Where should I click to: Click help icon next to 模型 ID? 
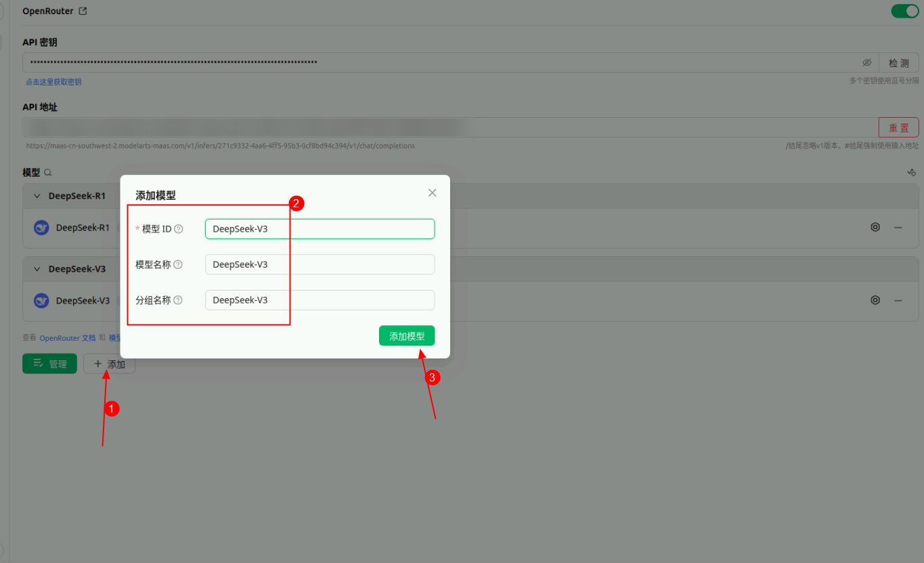point(179,229)
